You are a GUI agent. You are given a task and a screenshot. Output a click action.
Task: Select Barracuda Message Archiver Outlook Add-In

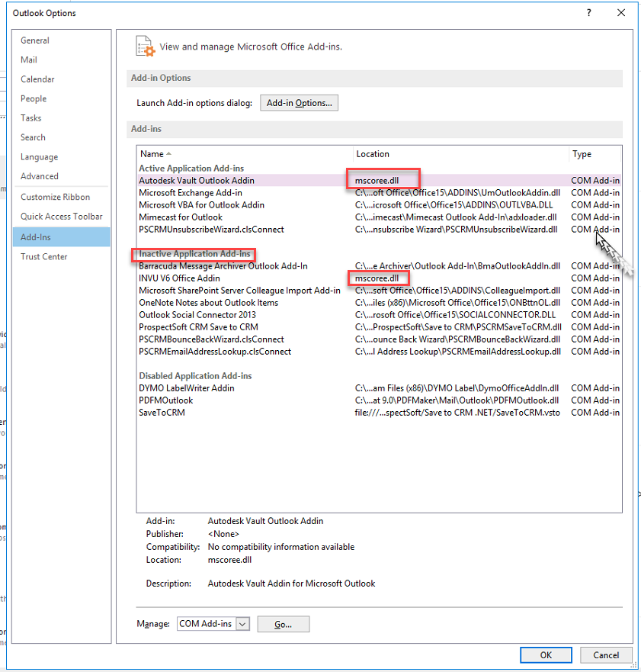tap(379, 266)
